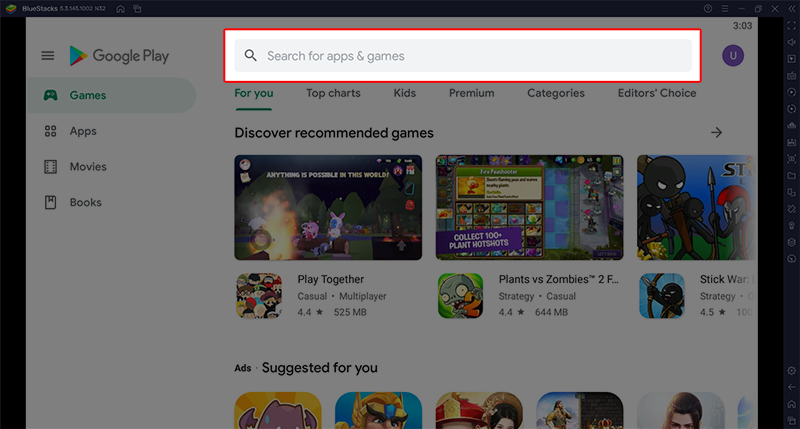The height and width of the screenshot is (429, 800).
Task: Open the user account avatar U
Action: (x=733, y=56)
